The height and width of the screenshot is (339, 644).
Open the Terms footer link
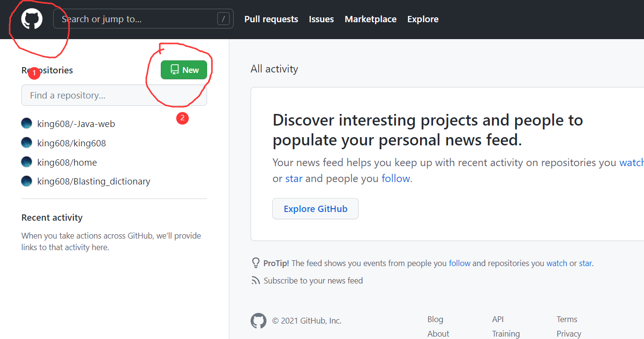click(x=567, y=319)
